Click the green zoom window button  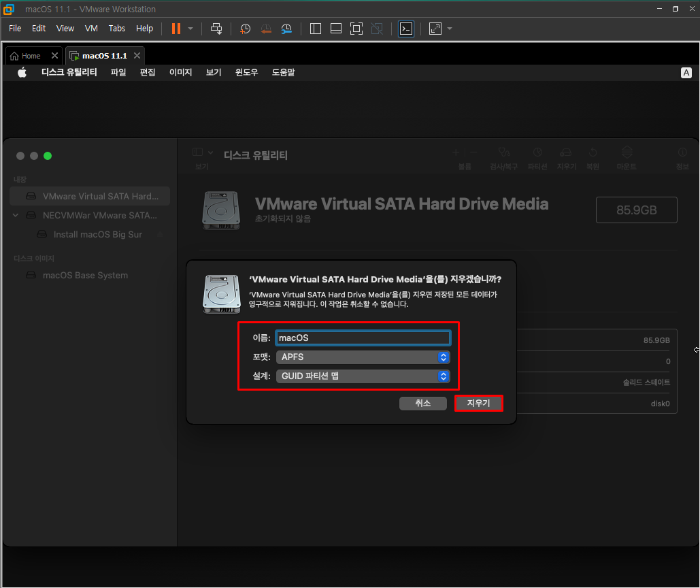click(48, 156)
